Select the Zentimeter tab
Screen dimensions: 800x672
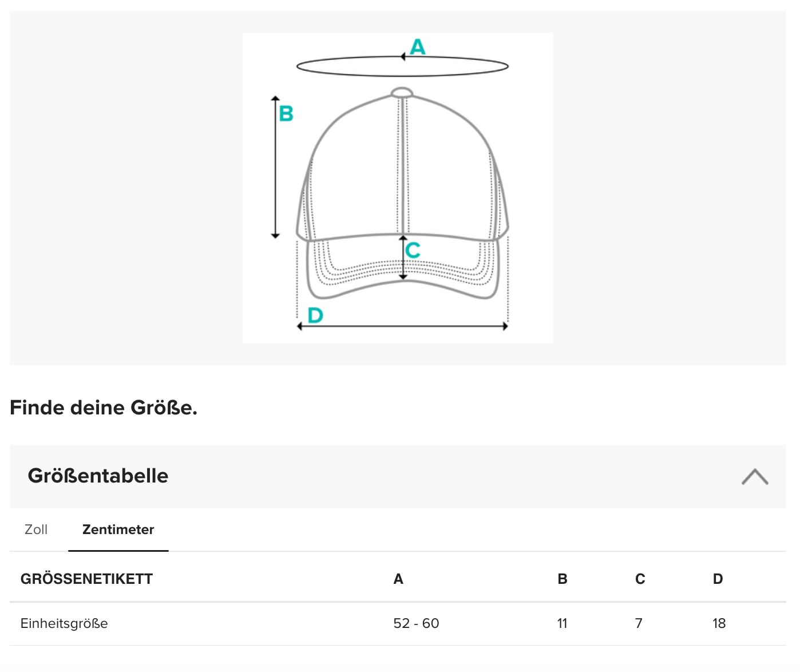pos(118,529)
